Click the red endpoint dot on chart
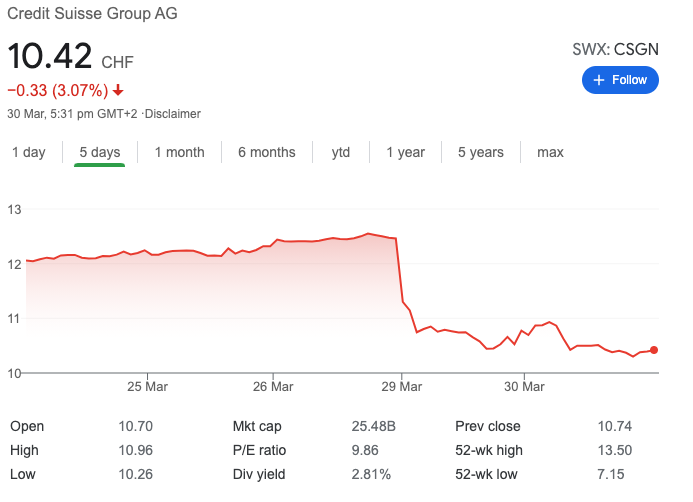 pyautogui.click(x=654, y=350)
